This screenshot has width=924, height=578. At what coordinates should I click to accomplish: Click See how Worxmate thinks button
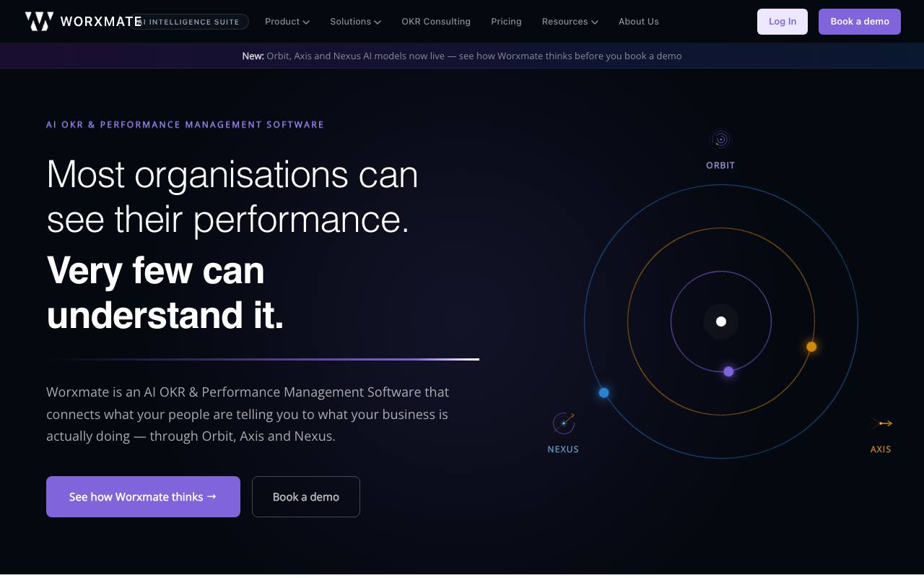point(143,497)
